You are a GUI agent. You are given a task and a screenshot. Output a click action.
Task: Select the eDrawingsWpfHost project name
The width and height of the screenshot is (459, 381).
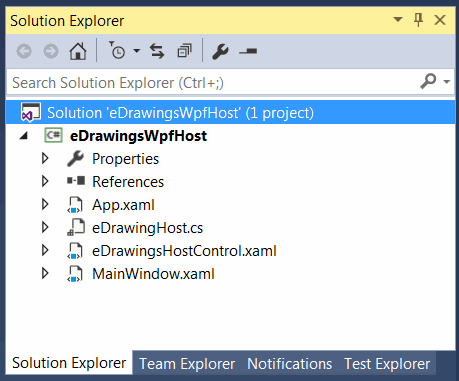[x=138, y=136]
